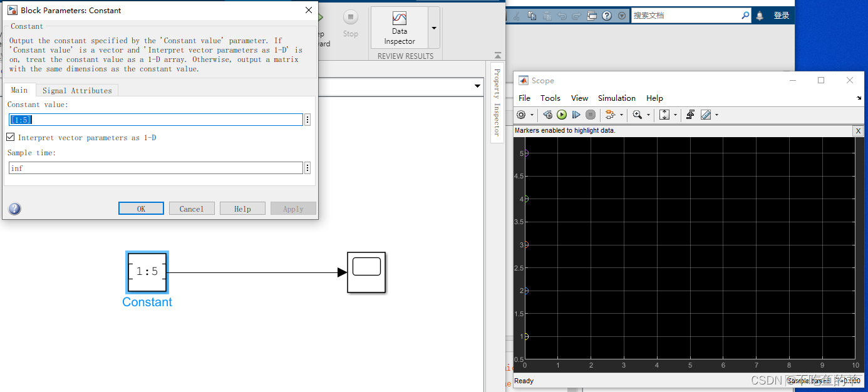868x392 pixels.
Task: Open Scope configuration properties gear icon
Action: (x=521, y=115)
